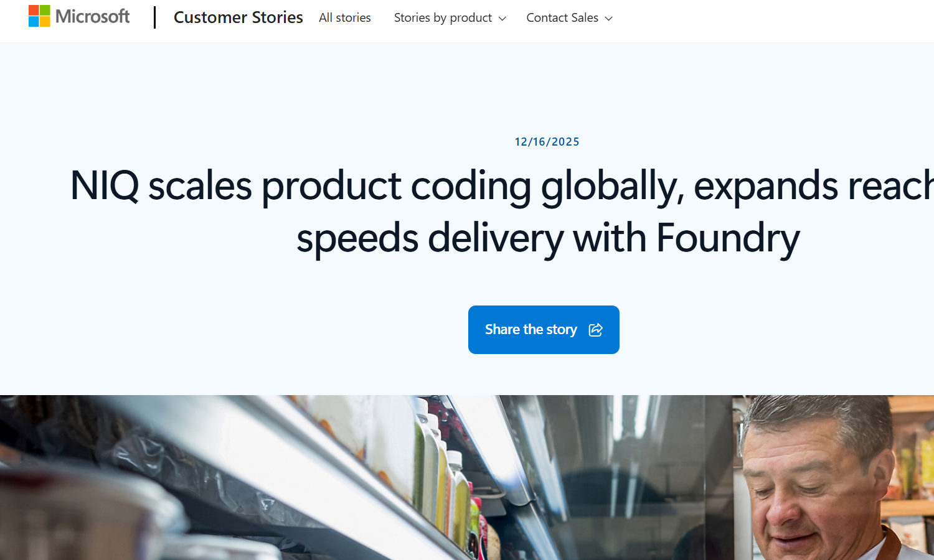Expand the chevron beside Stories by product
The image size is (934, 560).
pos(502,19)
